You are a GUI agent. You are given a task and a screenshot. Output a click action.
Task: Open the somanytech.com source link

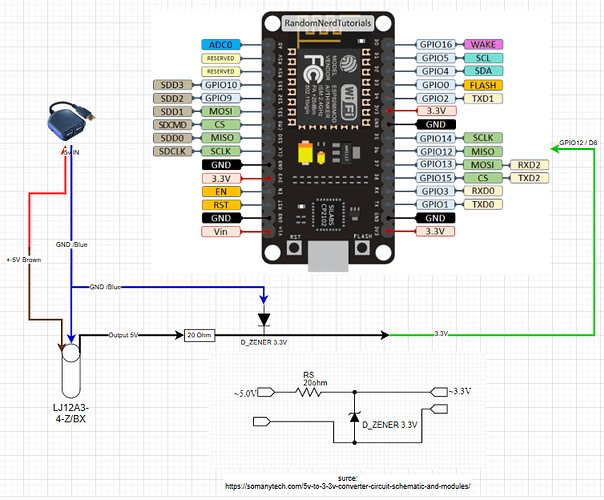tap(347, 486)
